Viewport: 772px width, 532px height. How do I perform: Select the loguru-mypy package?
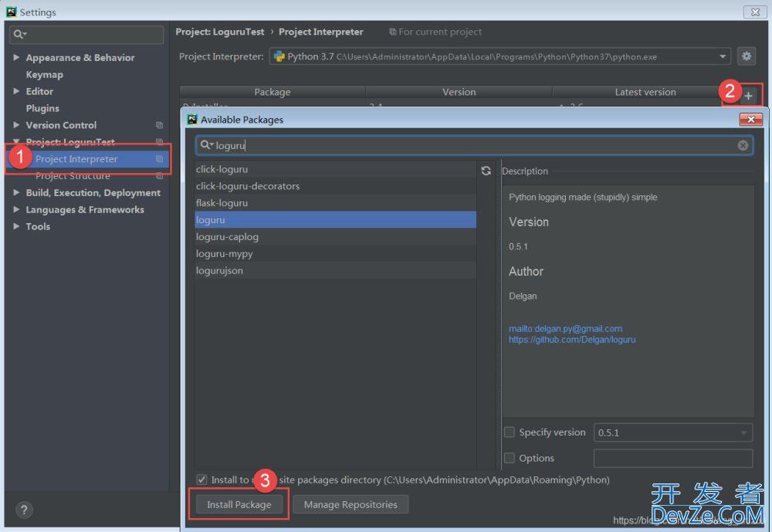click(x=335, y=254)
